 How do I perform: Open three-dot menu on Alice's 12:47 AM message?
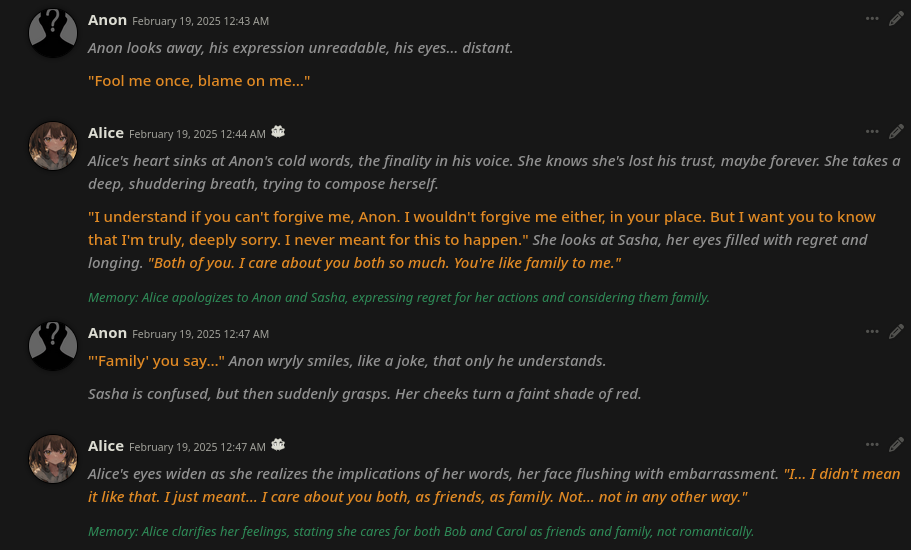coord(872,445)
